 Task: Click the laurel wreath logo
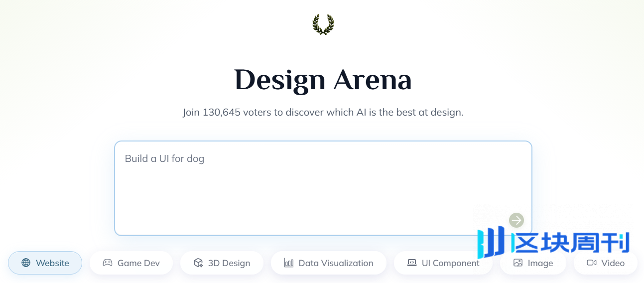[x=323, y=24]
